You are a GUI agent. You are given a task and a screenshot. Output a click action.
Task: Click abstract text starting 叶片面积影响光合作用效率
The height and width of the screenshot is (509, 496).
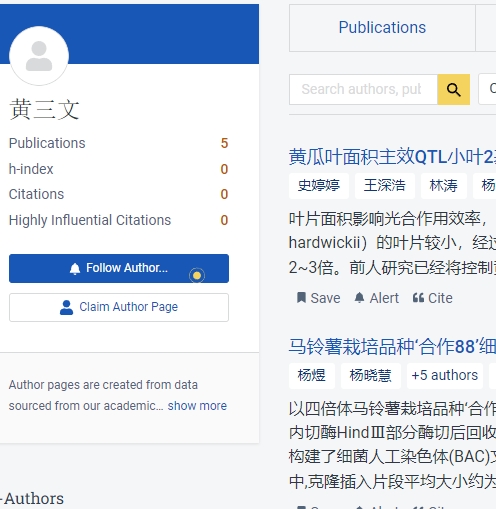pyautogui.click(x=392, y=243)
